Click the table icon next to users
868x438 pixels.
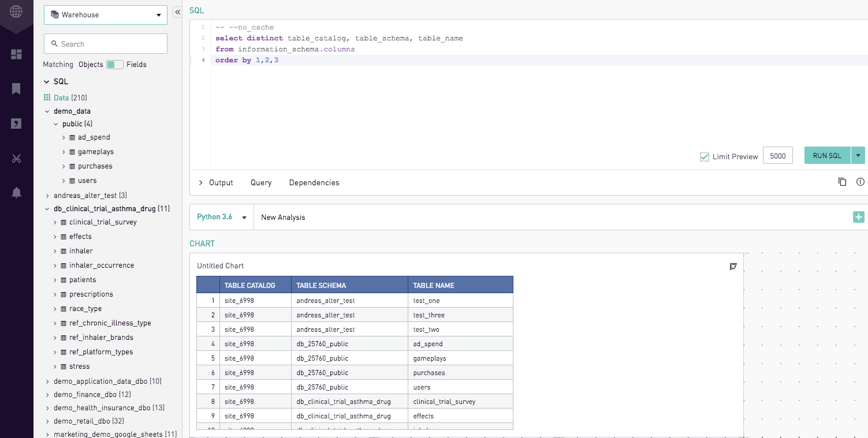pyautogui.click(x=72, y=181)
